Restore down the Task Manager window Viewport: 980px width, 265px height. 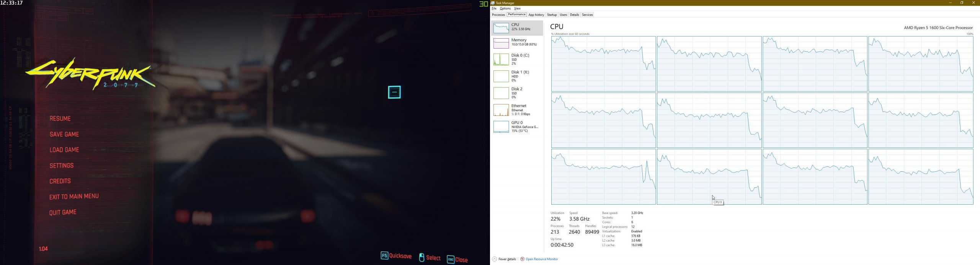pos(962,3)
